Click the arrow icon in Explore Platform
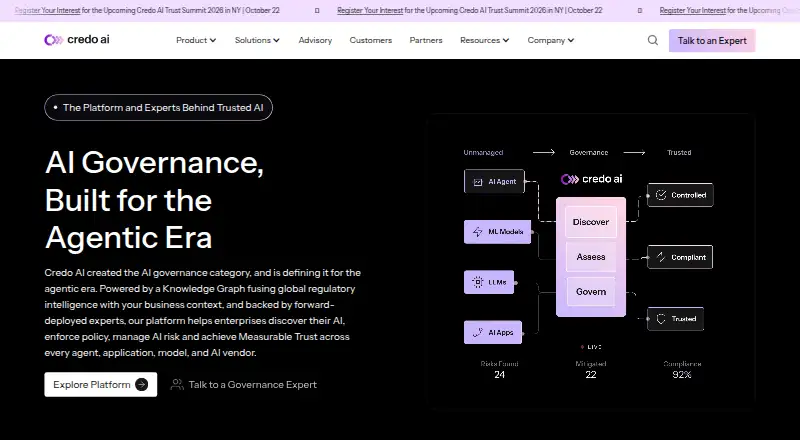This screenshot has width=800, height=440. (x=141, y=384)
